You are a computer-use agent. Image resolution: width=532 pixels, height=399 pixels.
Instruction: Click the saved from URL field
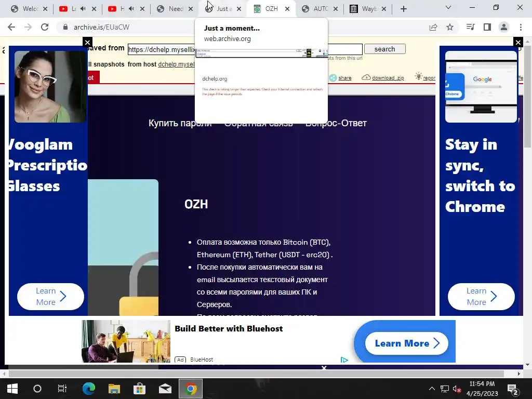click(x=245, y=49)
